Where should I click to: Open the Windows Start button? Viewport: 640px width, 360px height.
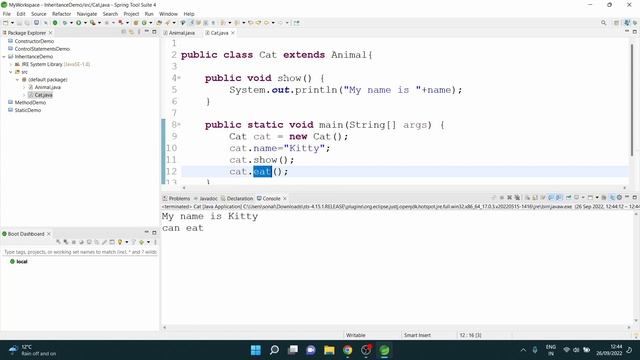click(x=256, y=350)
